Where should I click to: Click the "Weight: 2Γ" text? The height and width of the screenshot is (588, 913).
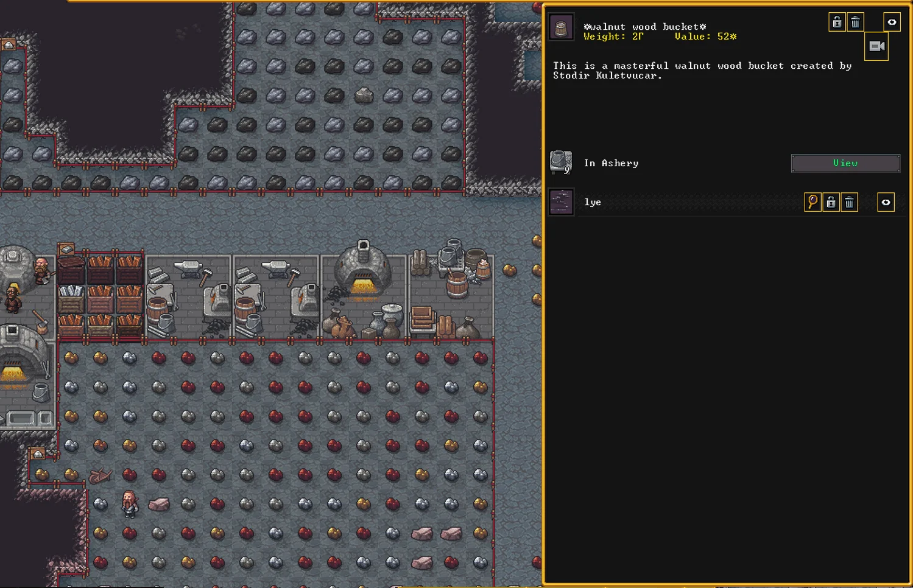613,37
